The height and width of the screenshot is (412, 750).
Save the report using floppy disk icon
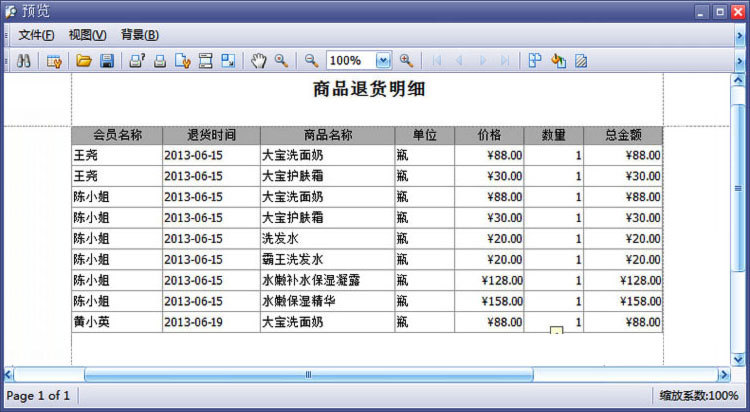107,61
